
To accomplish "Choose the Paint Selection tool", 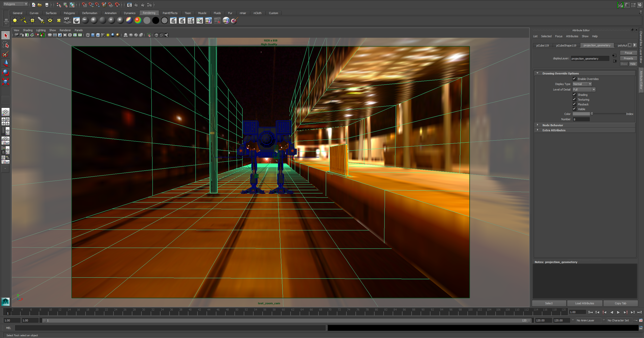I will (6, 54).
